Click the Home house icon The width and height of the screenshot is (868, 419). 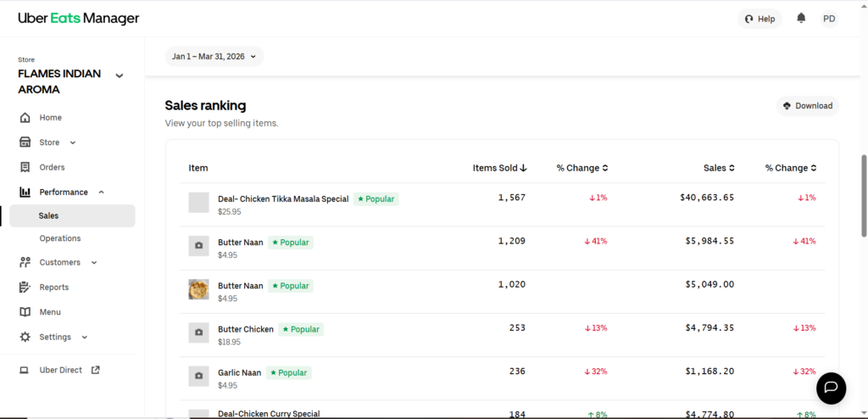25,118
